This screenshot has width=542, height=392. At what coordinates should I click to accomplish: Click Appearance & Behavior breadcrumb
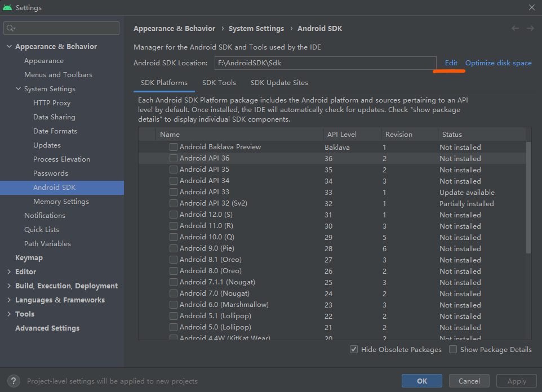(175, 29)
